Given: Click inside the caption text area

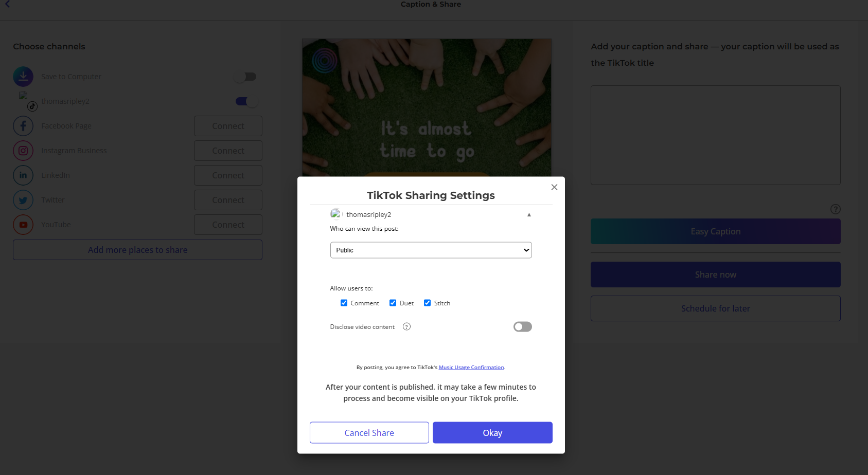Looking at the screenshot, I should pyautogui.click(x=715, y=135).
